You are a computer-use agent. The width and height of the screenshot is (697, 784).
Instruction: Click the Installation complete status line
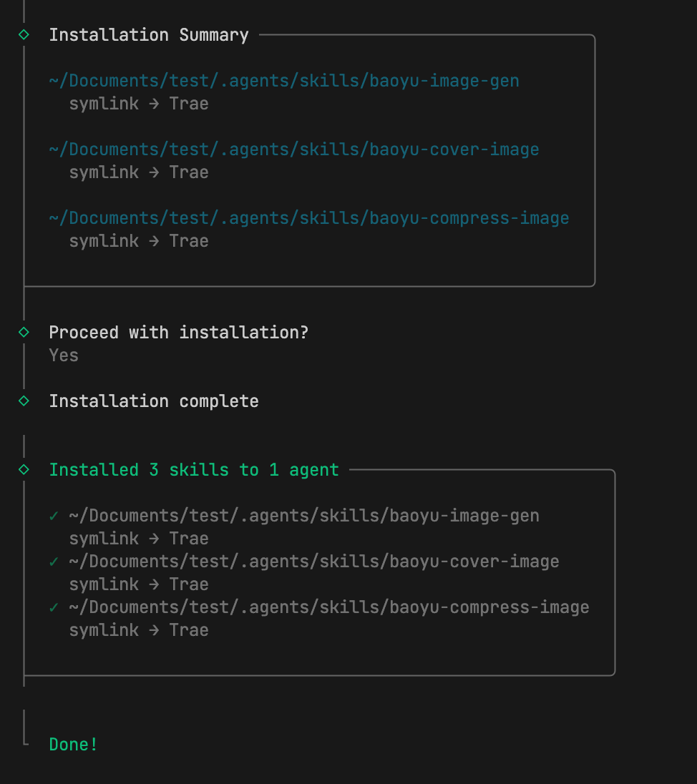click(154, 401)
